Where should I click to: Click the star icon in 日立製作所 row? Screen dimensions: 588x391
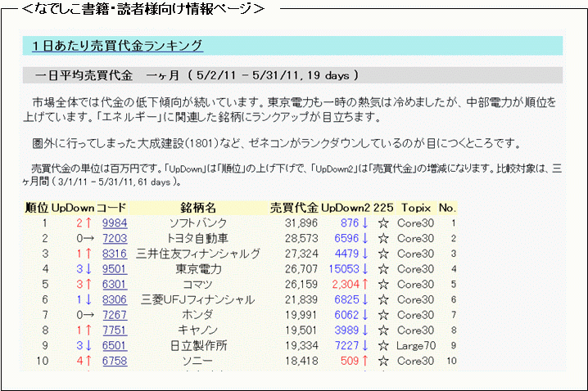pyautogui.click(x=383, y=346)
